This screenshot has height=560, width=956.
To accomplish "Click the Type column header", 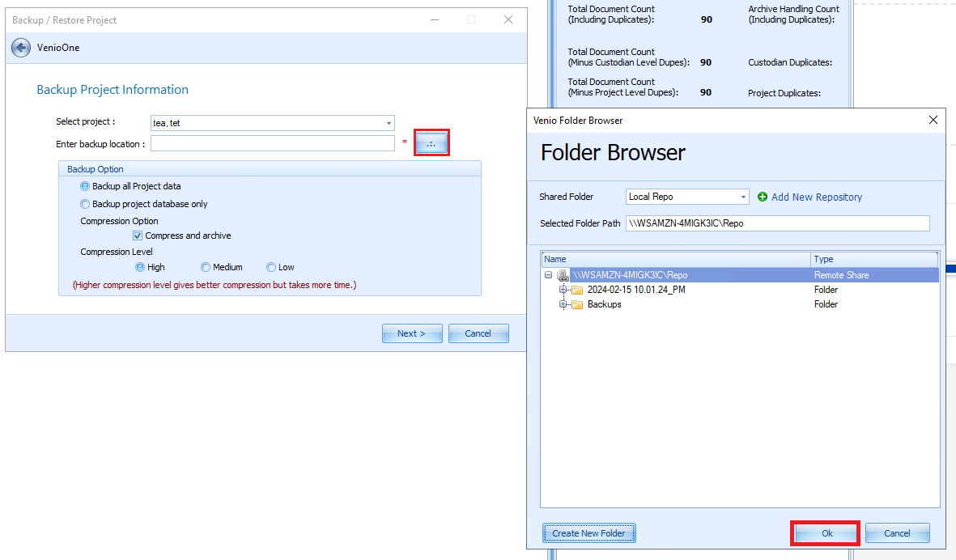I will (874, 259).
